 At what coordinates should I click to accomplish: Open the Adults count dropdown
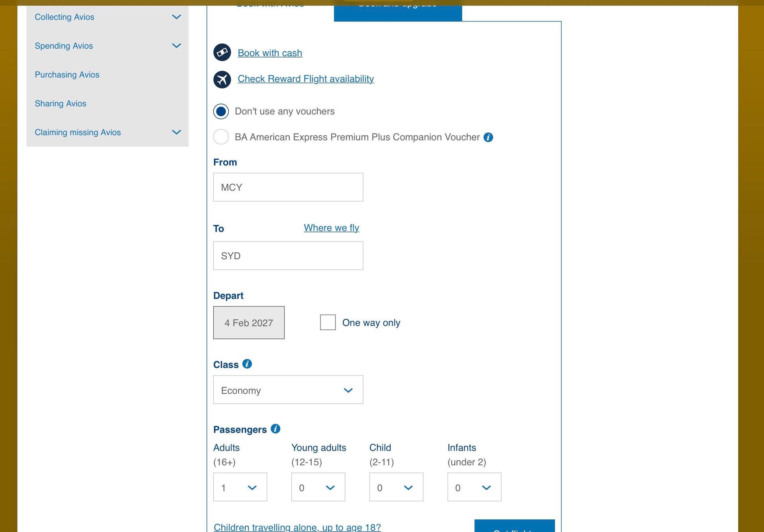tap(240, 487)
